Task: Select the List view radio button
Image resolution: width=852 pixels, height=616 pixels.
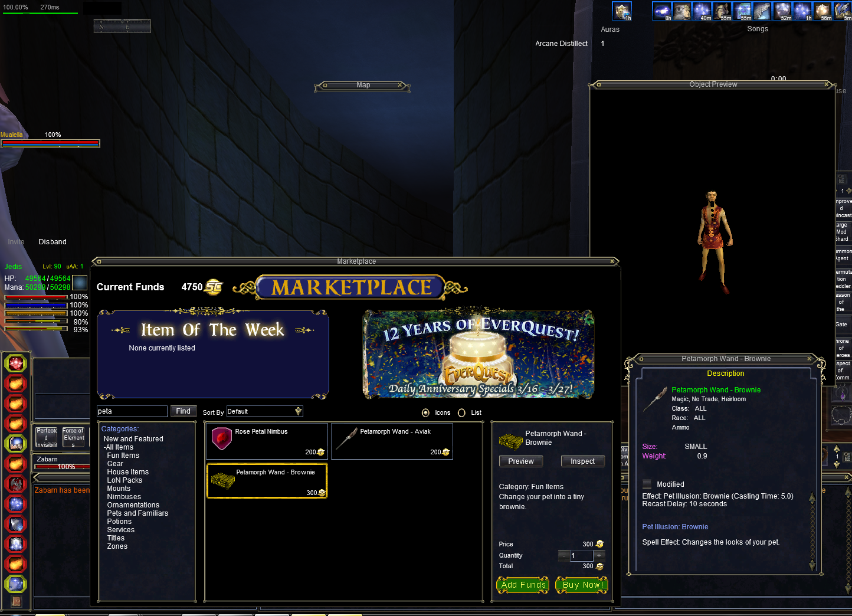Action: [461, 412]
